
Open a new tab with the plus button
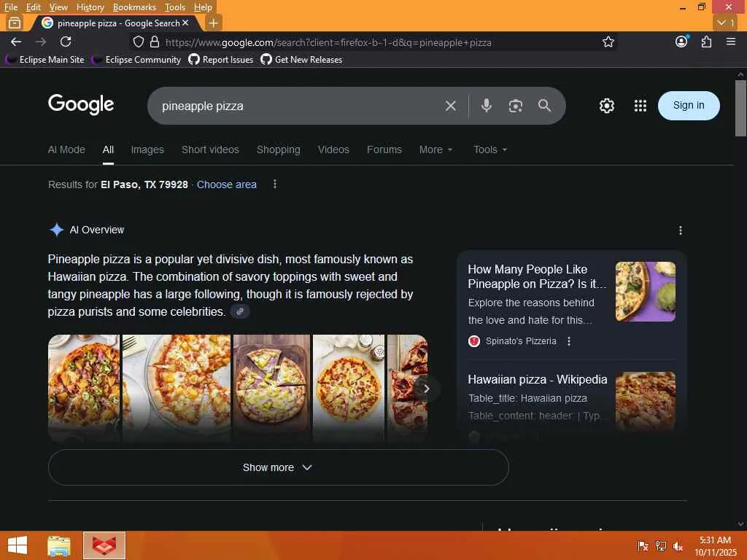pyautogui.click(x=214, y=23)
